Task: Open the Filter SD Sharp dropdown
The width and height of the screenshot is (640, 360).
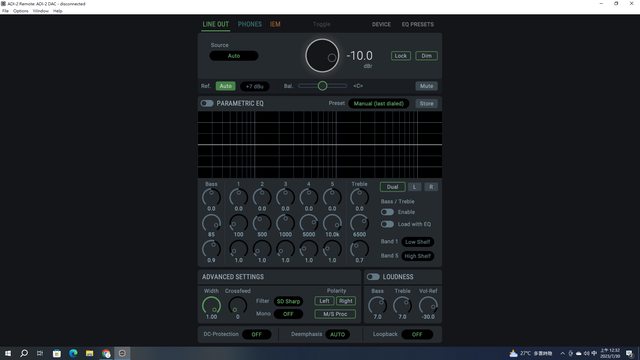Action: point(288,301)
